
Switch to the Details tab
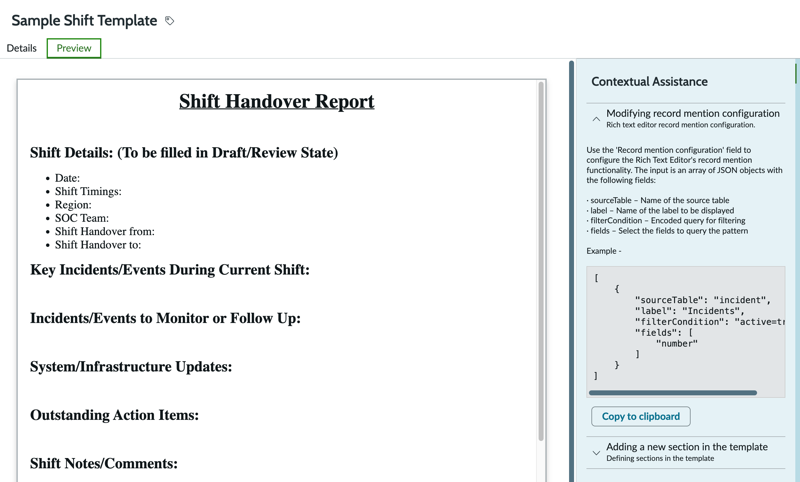(x=21, y=48)
